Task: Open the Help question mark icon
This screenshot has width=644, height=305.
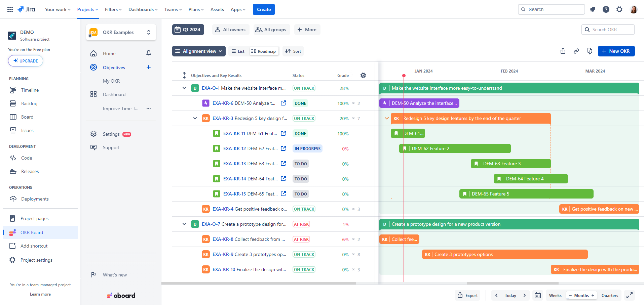Action: tap(606, 9)
